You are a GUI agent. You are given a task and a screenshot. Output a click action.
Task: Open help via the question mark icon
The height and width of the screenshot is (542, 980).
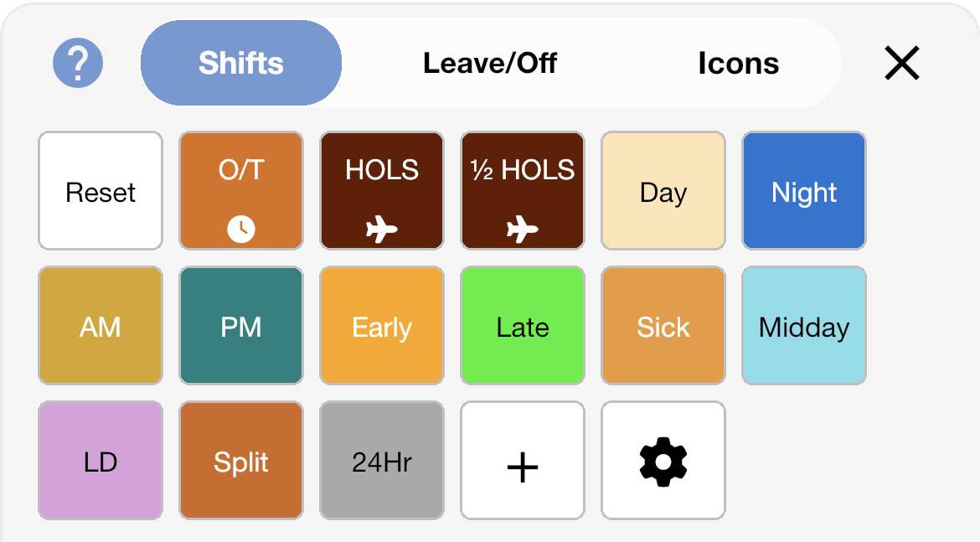point(79,62)
